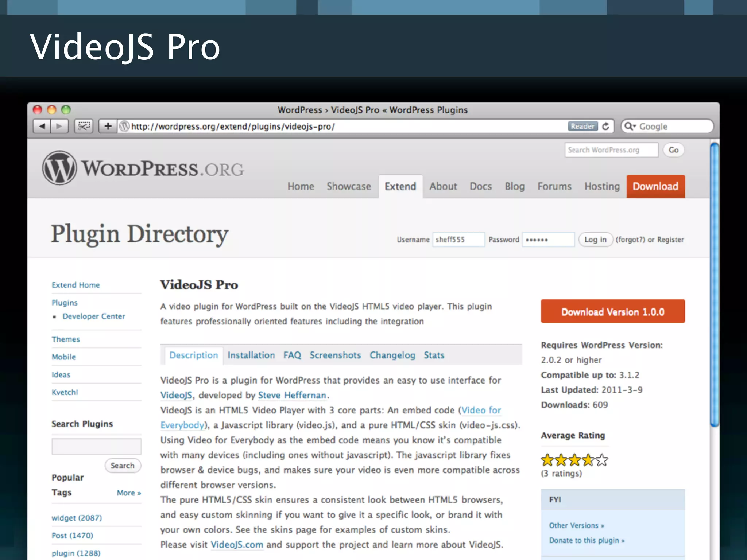The image size is (747, 560).
Task: Select Showcase in the main navigation
Action: [349, 186]
